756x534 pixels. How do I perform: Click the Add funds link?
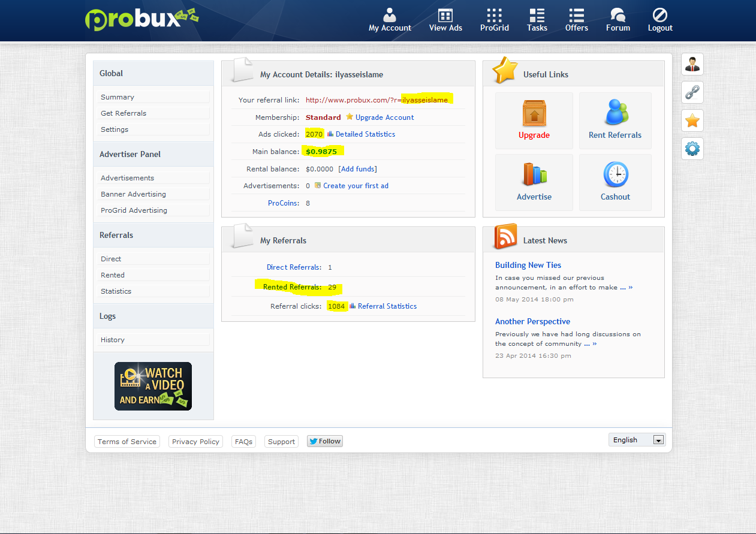tap(358, 169)
